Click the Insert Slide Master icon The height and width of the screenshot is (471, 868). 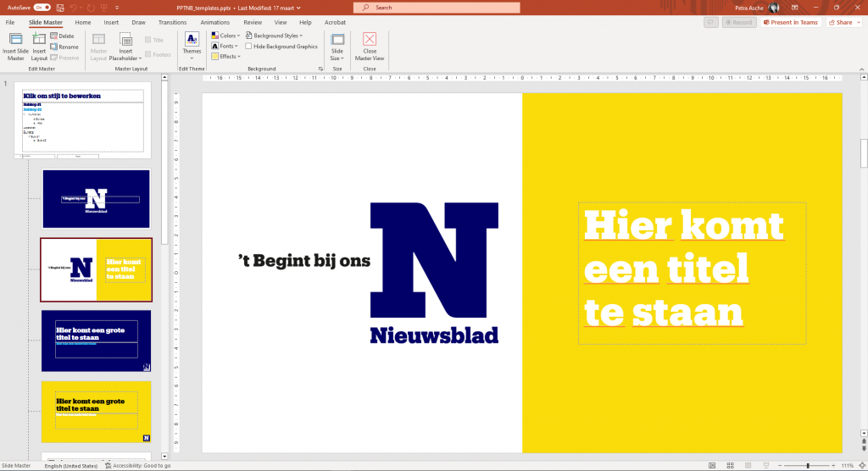(x=15, y=47)
